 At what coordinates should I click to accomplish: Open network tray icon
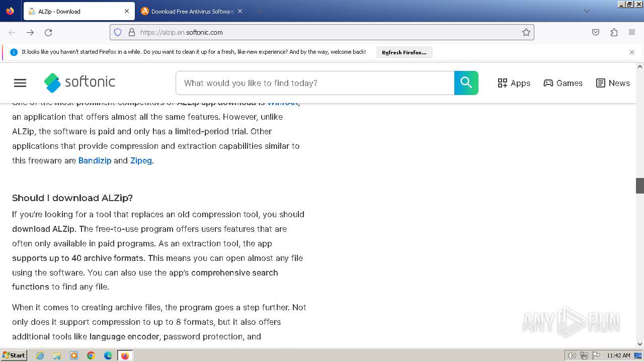tap(584, 355)
